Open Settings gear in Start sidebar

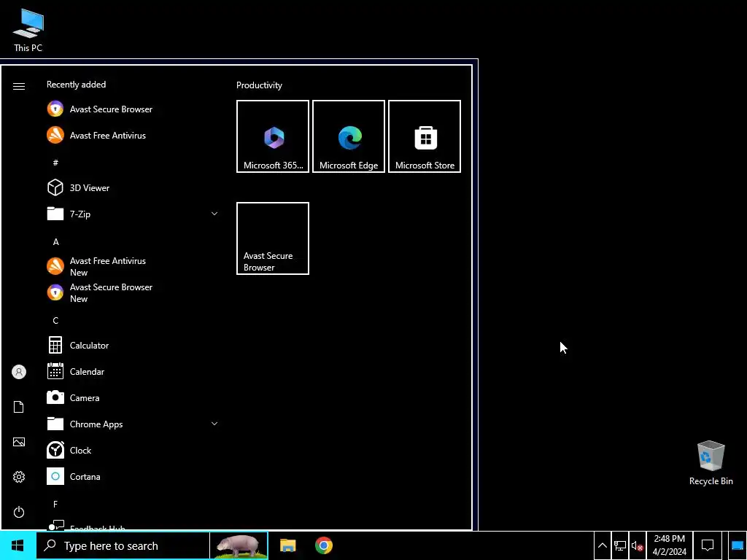(18, 477)
